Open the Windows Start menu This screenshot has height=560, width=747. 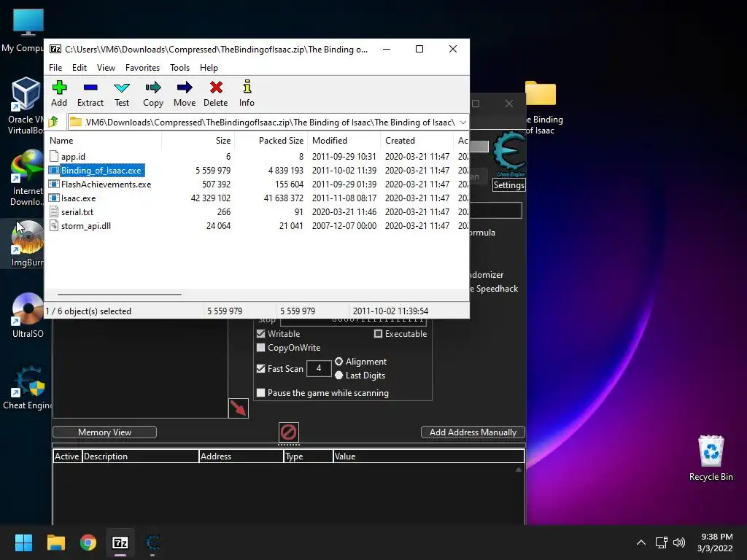(23, 542)
